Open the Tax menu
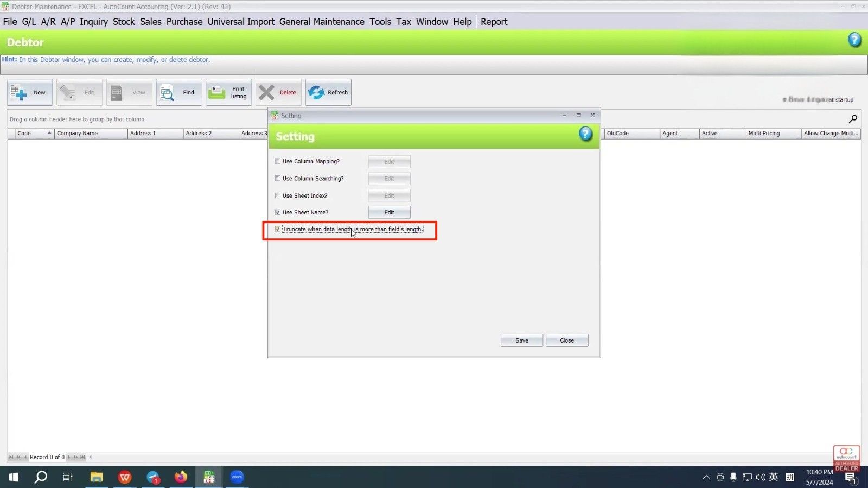The height and width of the screenshot is (488, 868). (404, 22)
